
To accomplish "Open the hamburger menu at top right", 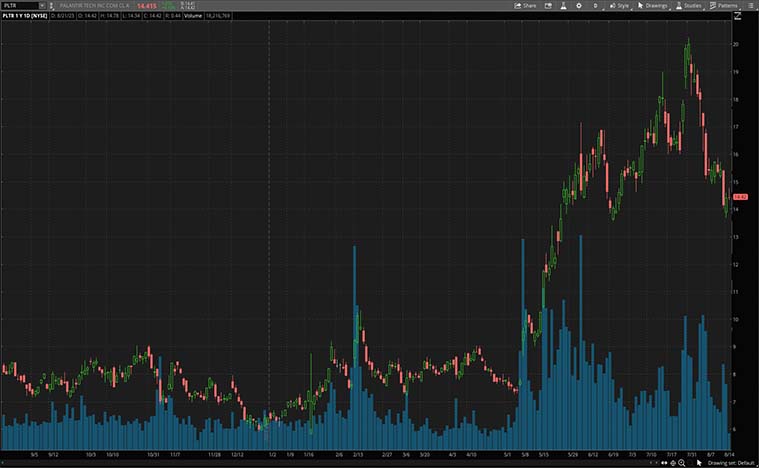I will pyautogui.click(x=750, y=6).
